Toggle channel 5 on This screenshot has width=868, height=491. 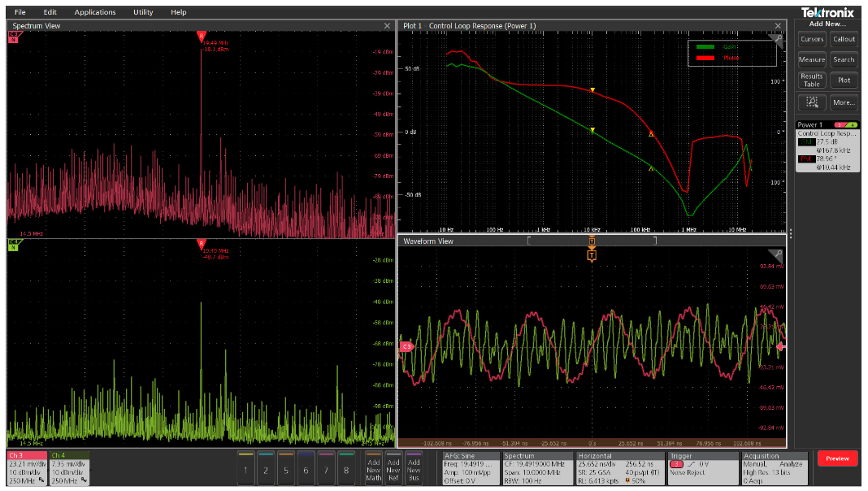tap(286, 467)
